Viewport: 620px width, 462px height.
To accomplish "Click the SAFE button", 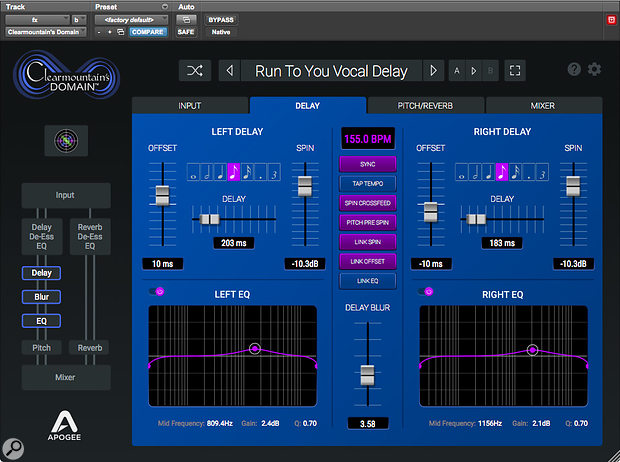I will click(186, 32).
